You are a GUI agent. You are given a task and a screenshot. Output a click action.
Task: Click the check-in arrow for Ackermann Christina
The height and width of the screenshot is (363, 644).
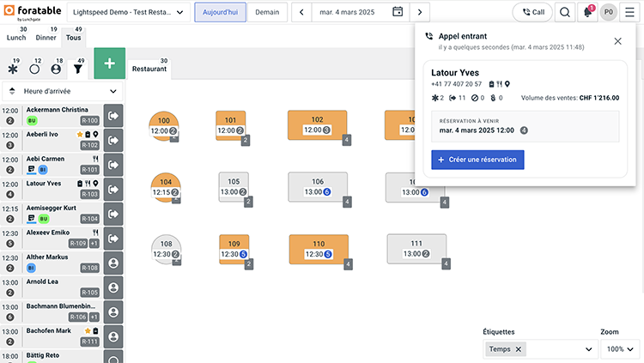pos(113,115)
